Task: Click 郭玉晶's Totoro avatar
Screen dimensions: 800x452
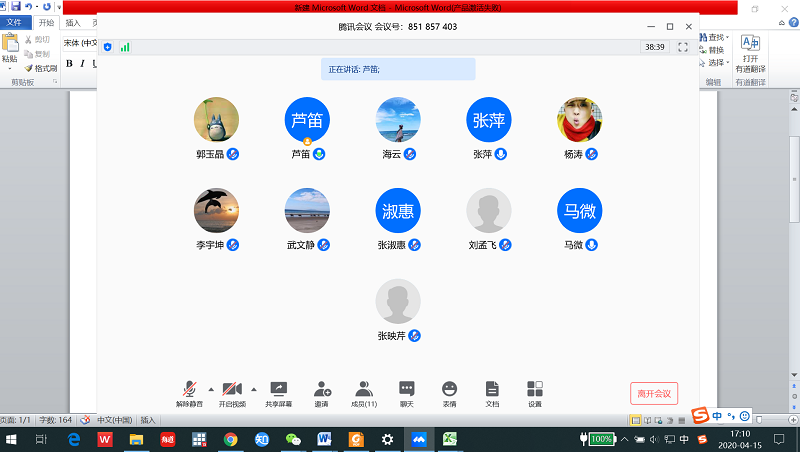Action: click(x=216, y=120)
